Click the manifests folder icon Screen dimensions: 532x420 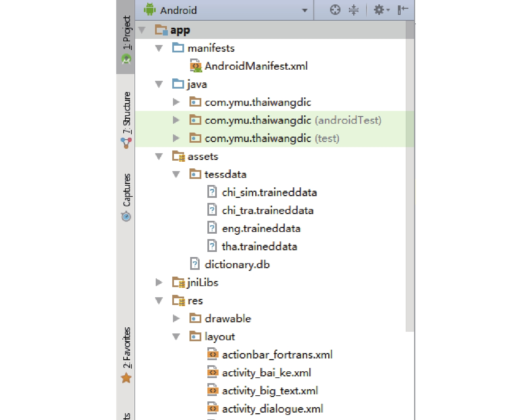[178, 48]
